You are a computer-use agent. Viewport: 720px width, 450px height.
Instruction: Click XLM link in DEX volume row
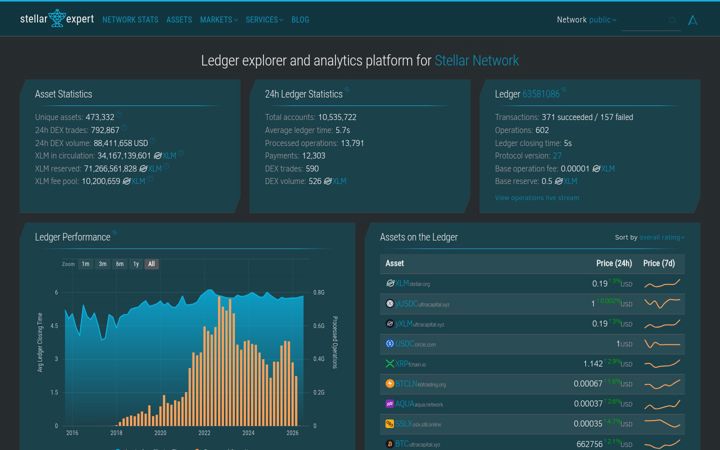[339, 181]
